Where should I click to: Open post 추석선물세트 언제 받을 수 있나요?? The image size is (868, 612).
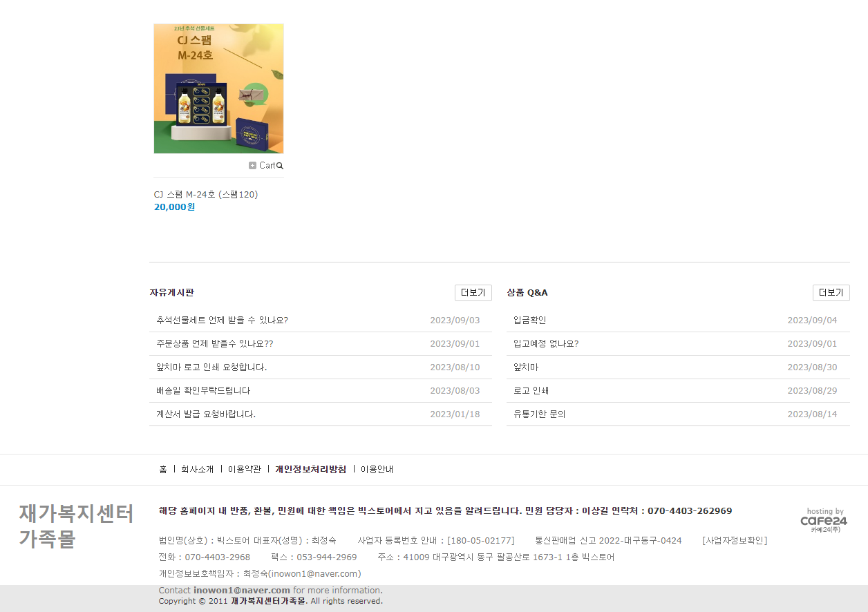[222, 321]
